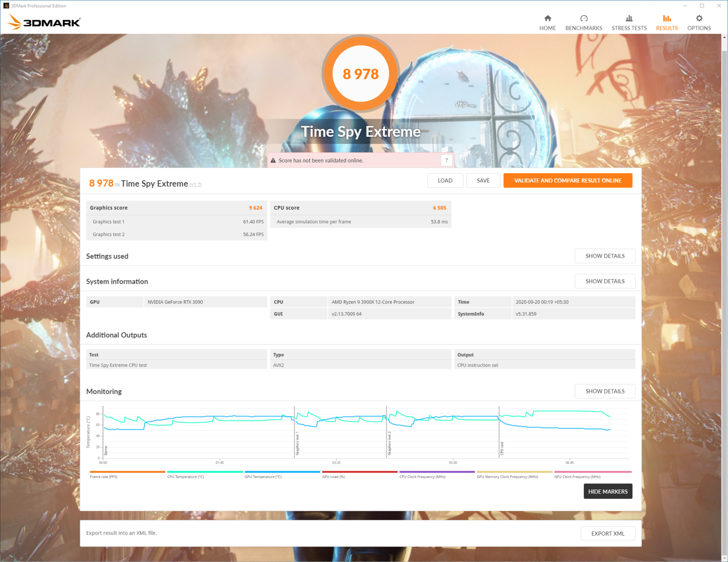Toggle GPU Temperature (°C) legend entry

pyautogui.click(x=282, y=475)
